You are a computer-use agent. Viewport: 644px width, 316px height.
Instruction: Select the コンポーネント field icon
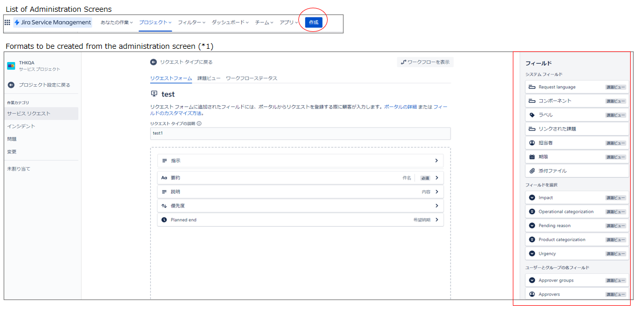click(532, 101)
